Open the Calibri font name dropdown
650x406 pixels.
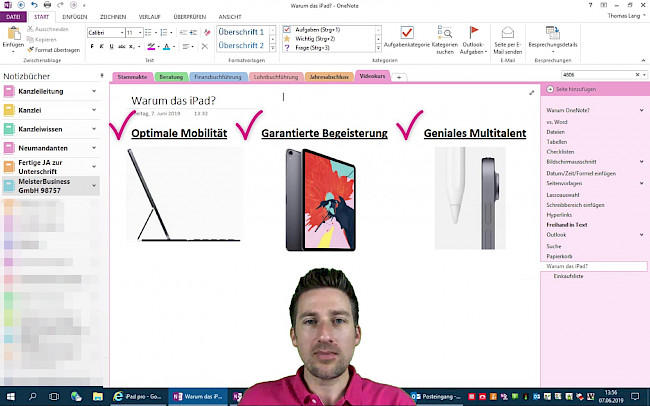coord(105,33)
